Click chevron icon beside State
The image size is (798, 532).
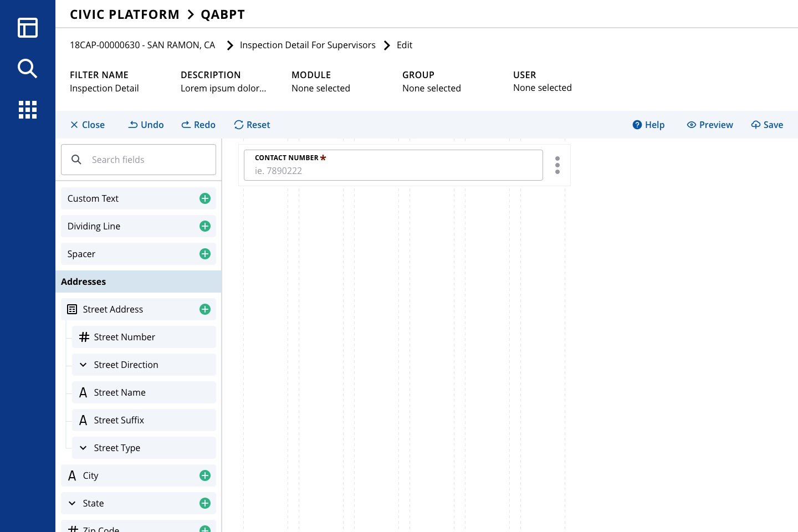point(72,503)
